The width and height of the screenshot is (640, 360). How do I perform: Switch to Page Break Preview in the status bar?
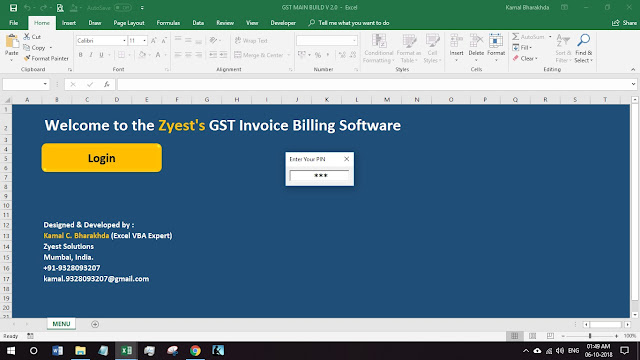click(x=550, y=336)
